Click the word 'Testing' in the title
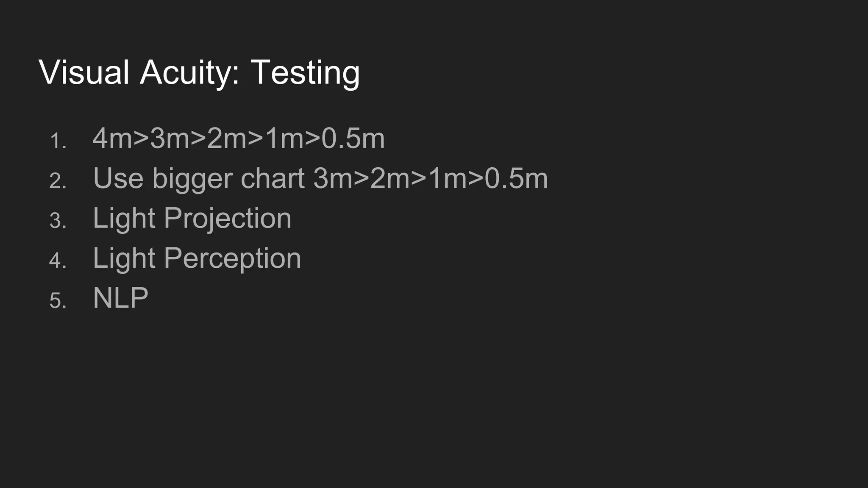 [305, 73]
